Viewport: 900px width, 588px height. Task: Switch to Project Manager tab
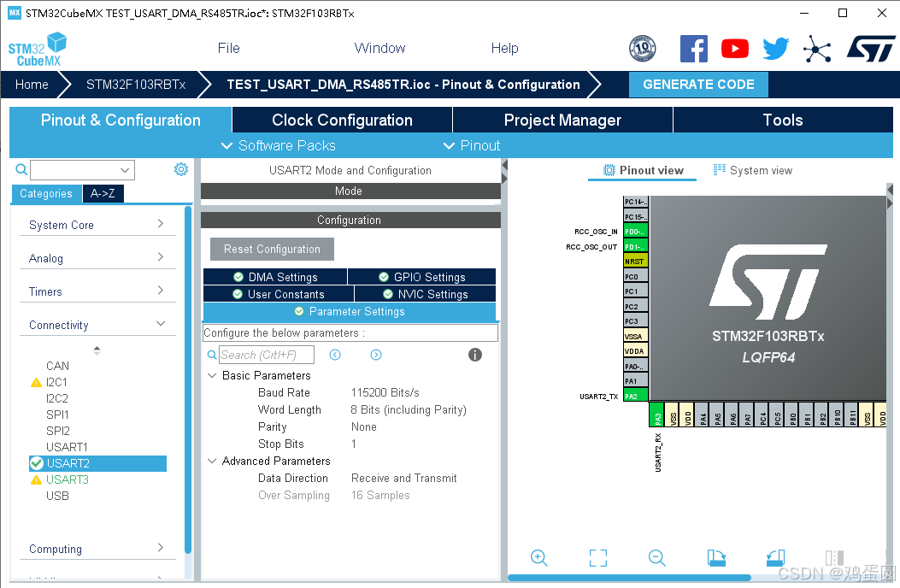pos(562,120)
